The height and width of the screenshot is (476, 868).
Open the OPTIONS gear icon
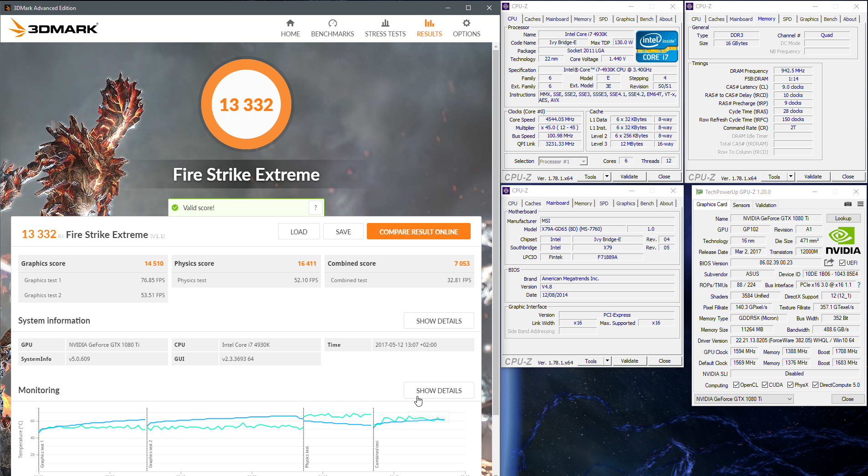(x=467, y=23)
